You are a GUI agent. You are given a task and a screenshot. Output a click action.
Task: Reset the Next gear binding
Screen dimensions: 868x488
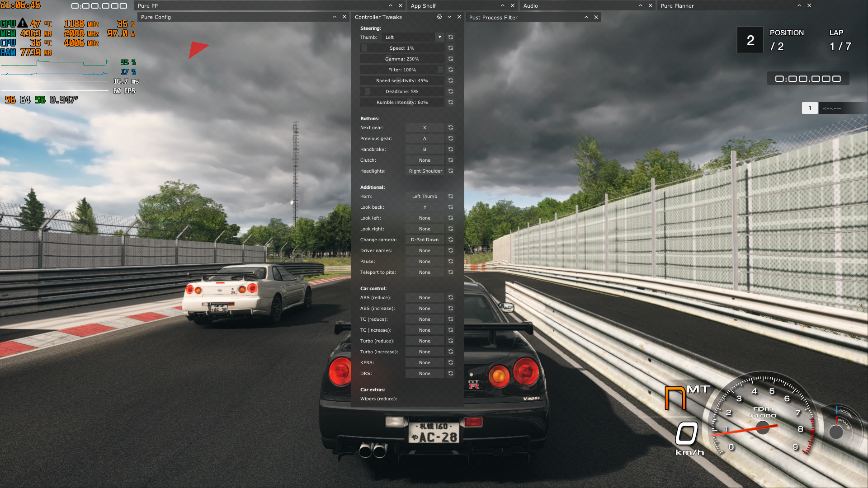(x=451, y=127)
